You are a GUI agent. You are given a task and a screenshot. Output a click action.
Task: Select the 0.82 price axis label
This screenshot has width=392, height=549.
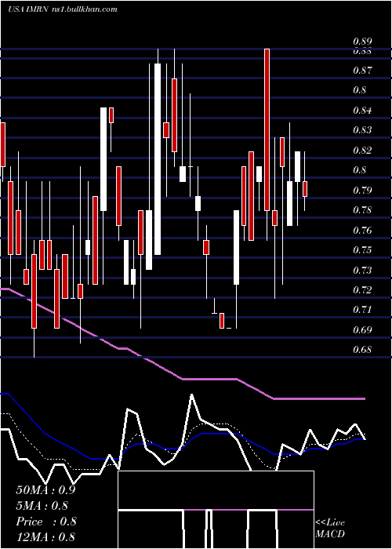point(362,151)
